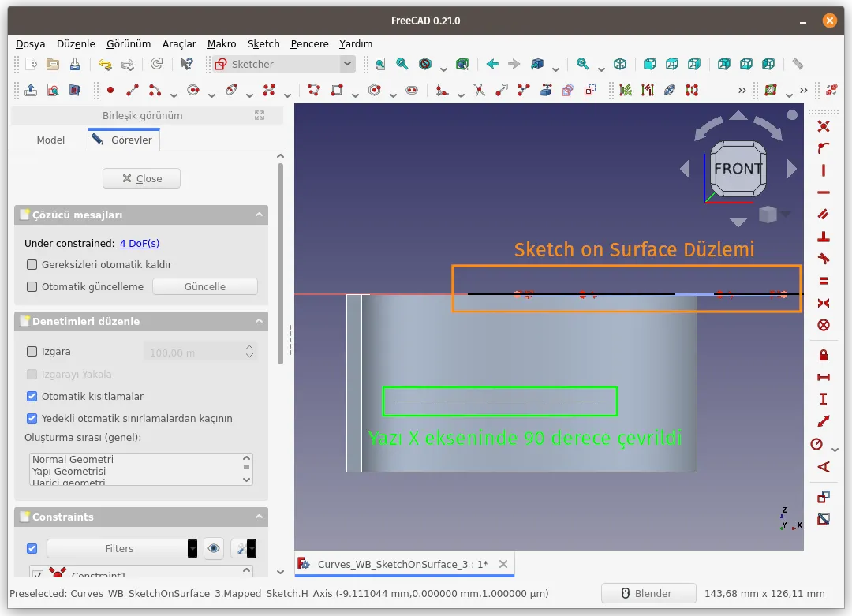This screenshot has height=616, width=852.
Task: Toggle the Otomatik kısıtlamalar checkbox
Action: pos(32,397)
